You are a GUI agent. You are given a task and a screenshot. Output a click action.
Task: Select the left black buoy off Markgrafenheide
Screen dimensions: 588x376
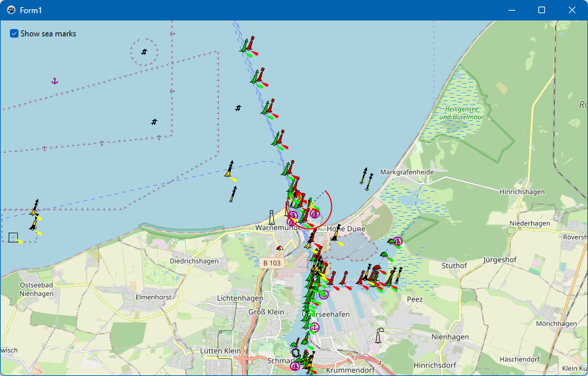(363, 176)
